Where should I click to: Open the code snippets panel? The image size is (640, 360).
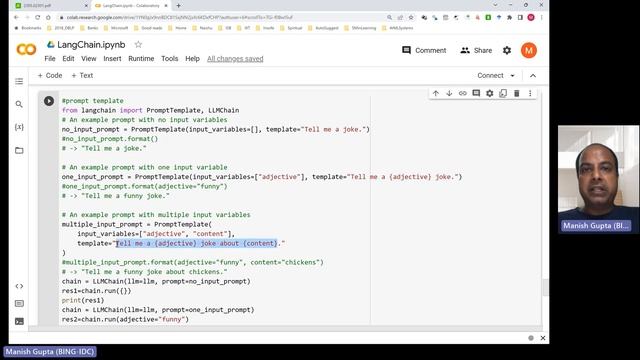point(19,286)
